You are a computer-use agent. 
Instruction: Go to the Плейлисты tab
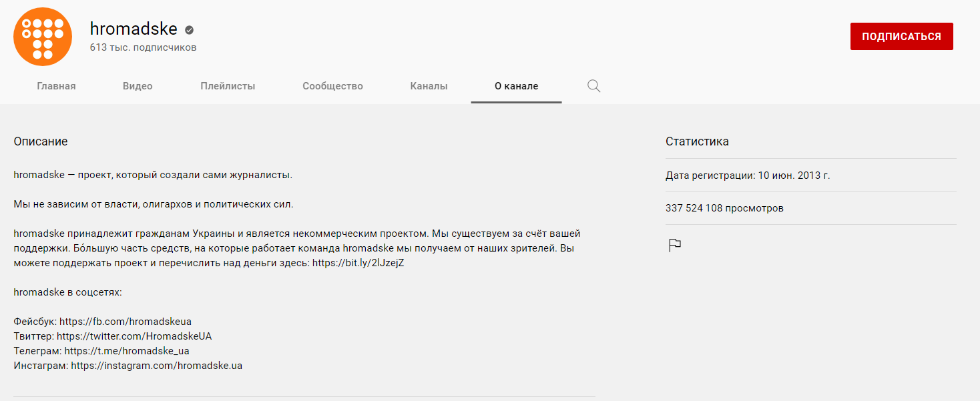[x=228, y=86]
